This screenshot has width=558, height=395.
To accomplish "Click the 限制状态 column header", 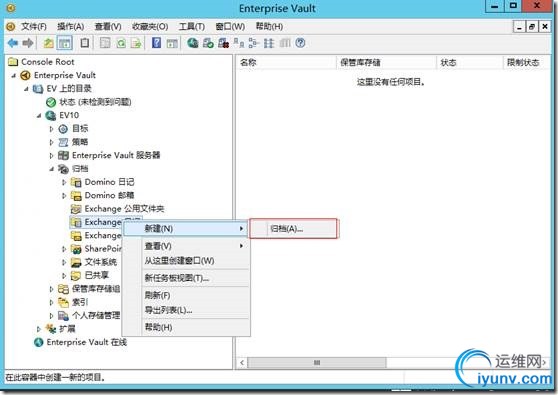I will pyautogui.click(x=527, y=63).
